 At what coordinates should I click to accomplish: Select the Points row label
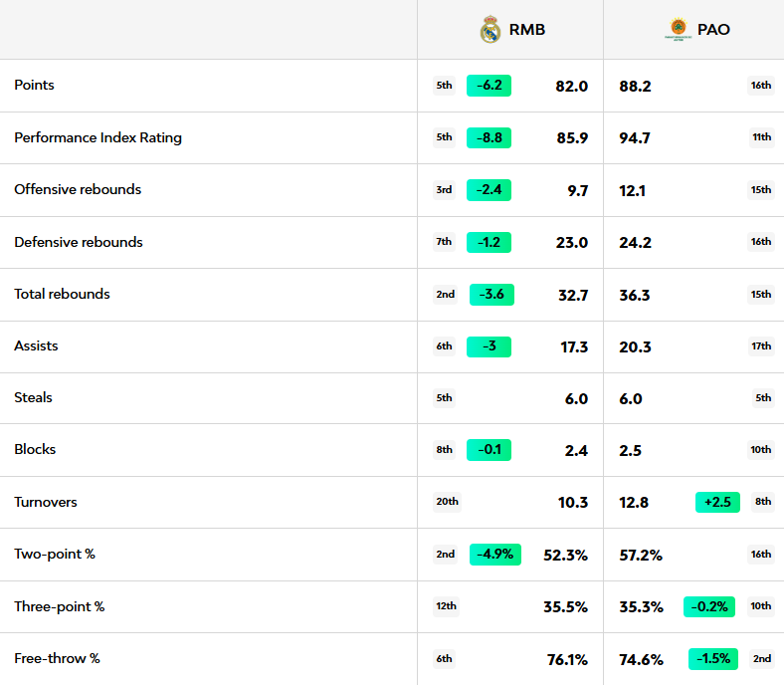point(35,86)
